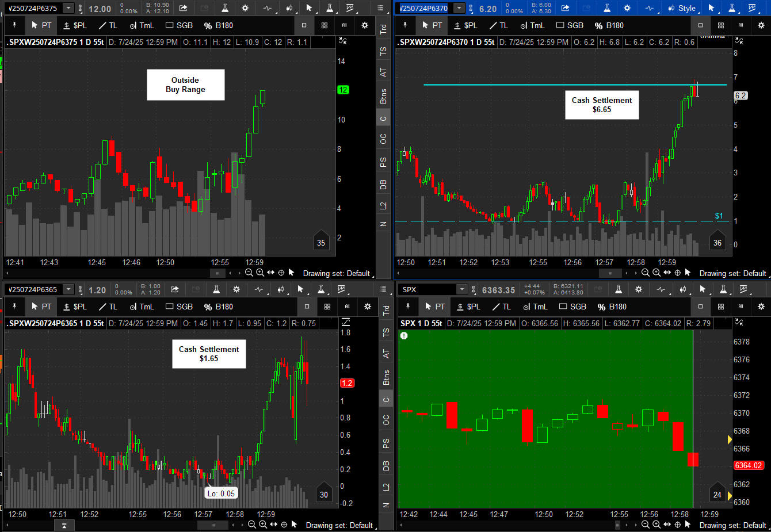Select the SGB rectangle tool in the P6370 panel
The image size is (771, 532).
click(570, 25)
